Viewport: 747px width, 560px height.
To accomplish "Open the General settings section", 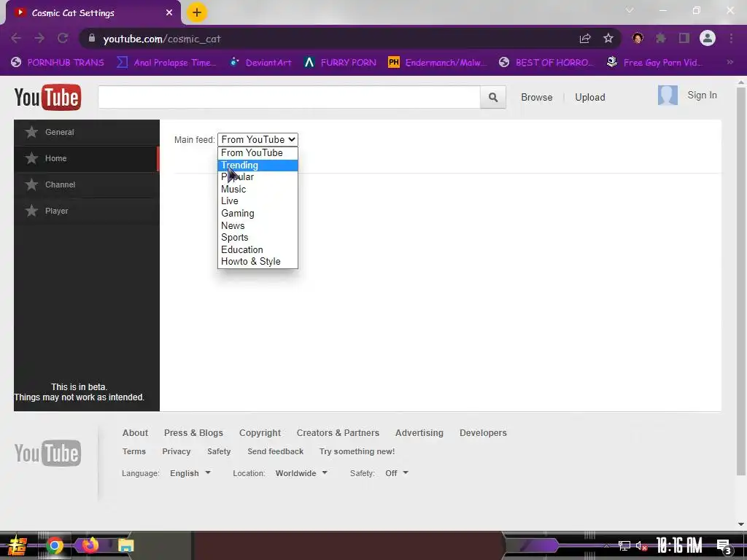I will coord(87,133).
